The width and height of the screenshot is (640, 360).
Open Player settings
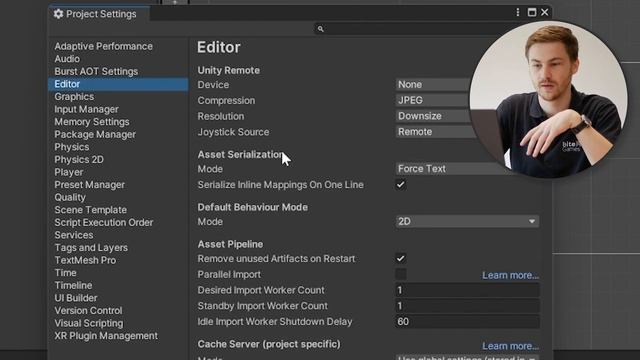coord(69,172)
